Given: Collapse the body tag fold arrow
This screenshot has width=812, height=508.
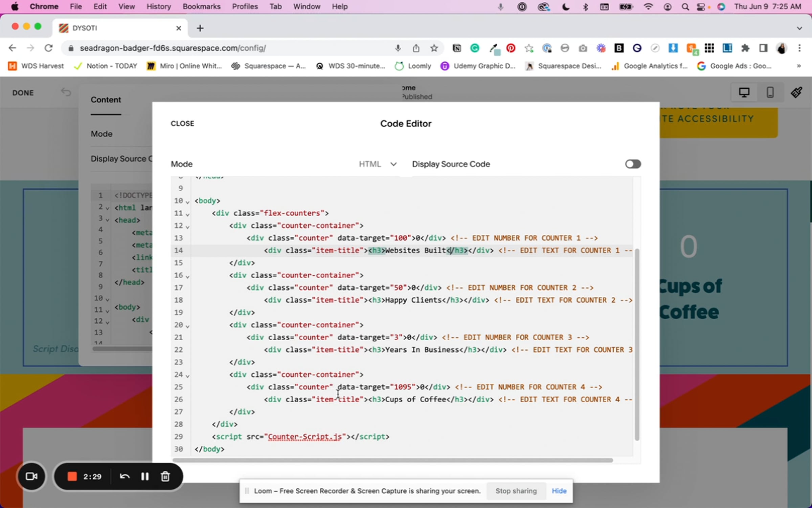Looking at the screenshot, I should pos(187,202).
